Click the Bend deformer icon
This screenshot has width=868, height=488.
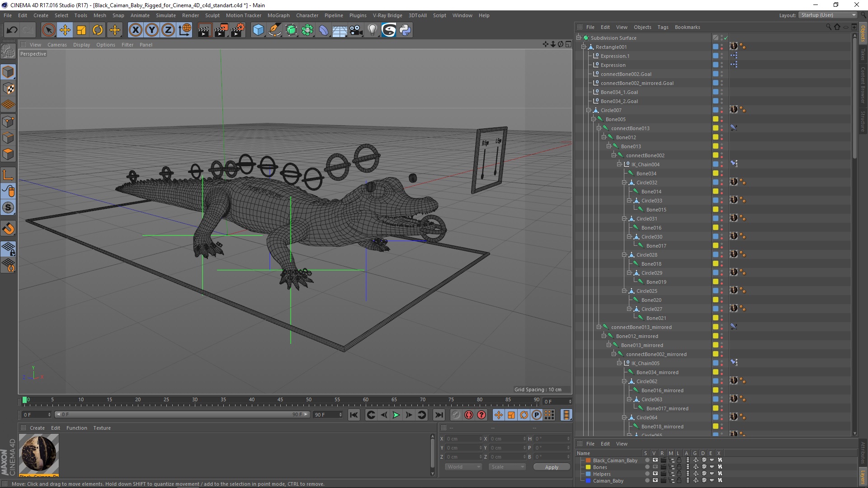(x=324, y=30)
